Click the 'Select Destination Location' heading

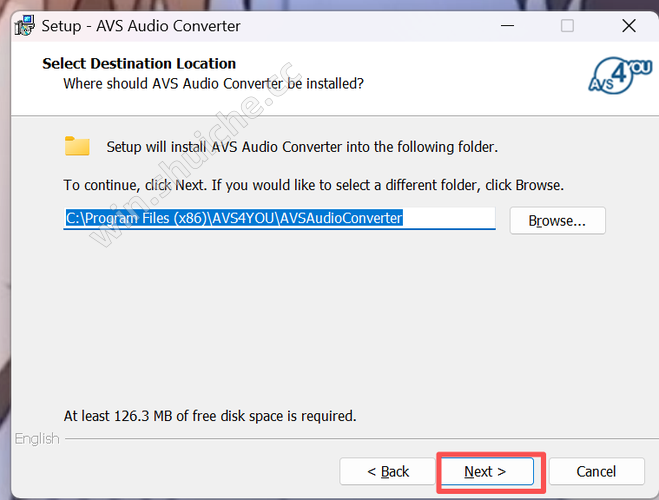coord(139,64)
